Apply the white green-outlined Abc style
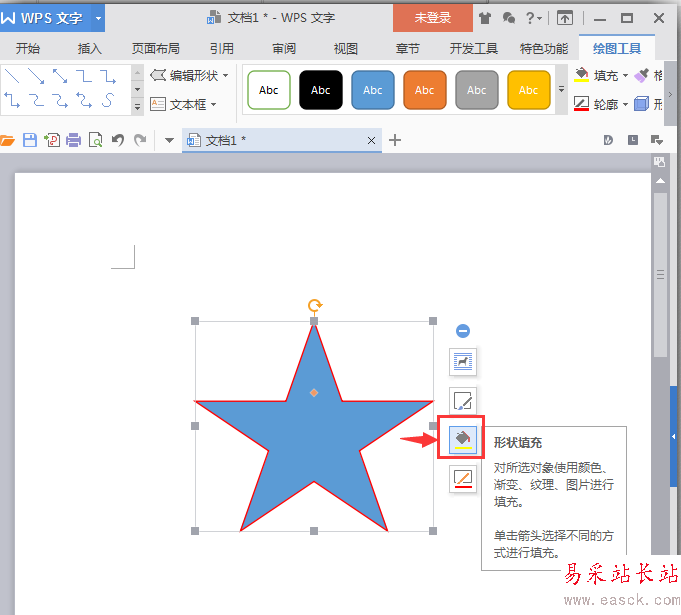 tap(269, 90)
